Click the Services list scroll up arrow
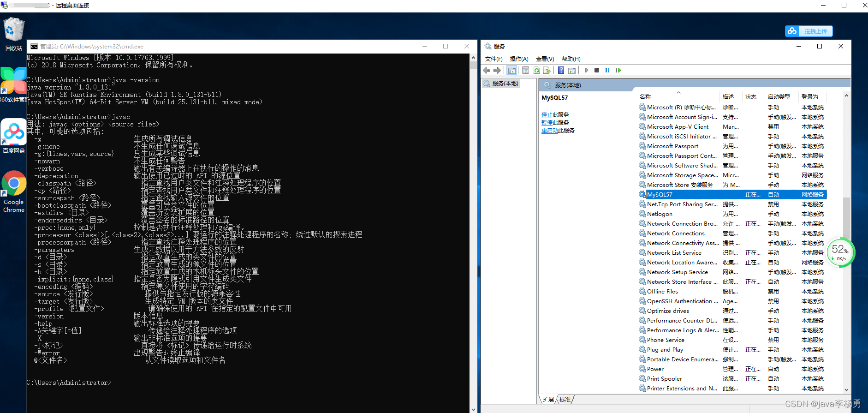The image size is (868, 413). click(846, 96)
